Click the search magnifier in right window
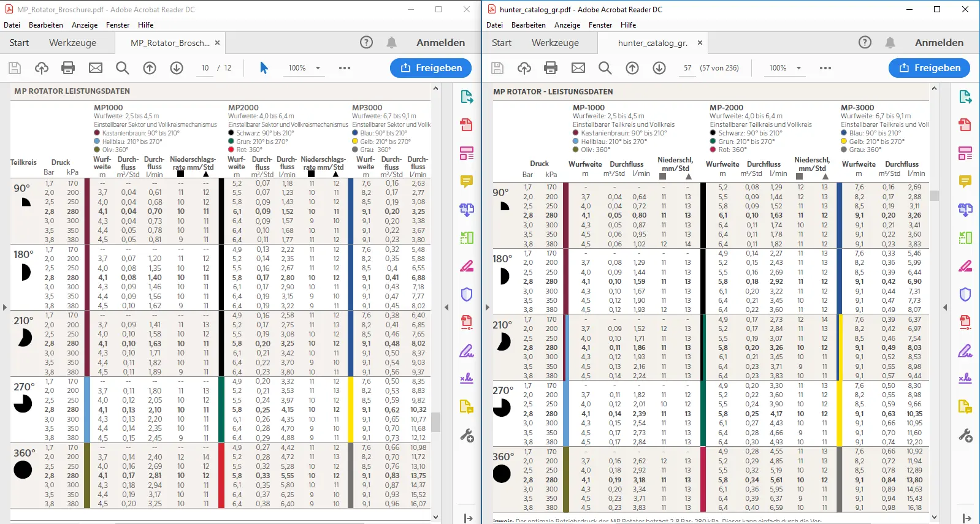This screenshot has height=524, width=980. 605,68
